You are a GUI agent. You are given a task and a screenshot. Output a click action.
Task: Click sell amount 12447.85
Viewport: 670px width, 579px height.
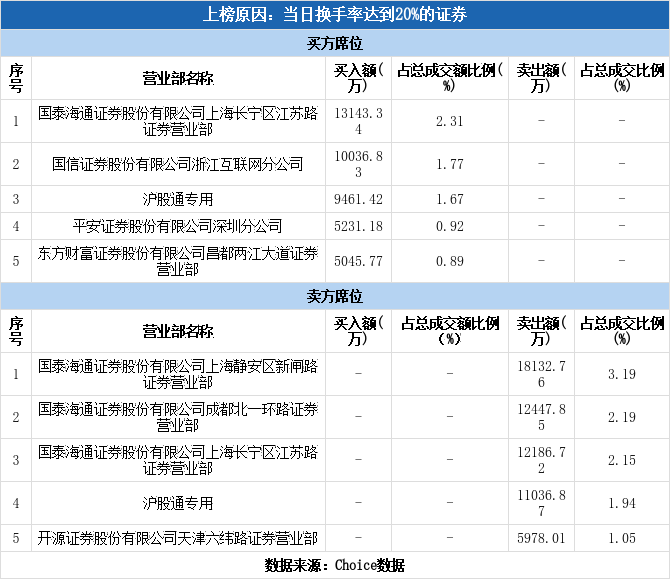click(541, 417)
